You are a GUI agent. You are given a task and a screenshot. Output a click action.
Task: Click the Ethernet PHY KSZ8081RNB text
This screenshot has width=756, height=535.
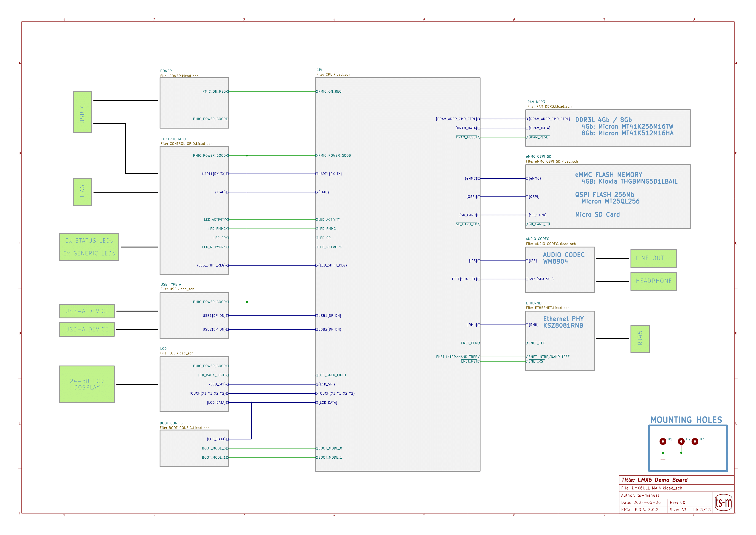pyautogui.click(x=563, y=322)
